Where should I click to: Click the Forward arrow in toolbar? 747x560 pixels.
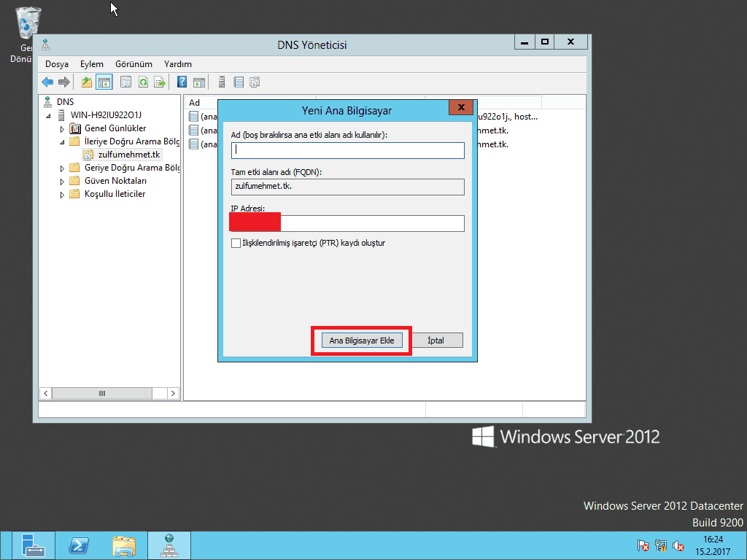tap(64, 82)
